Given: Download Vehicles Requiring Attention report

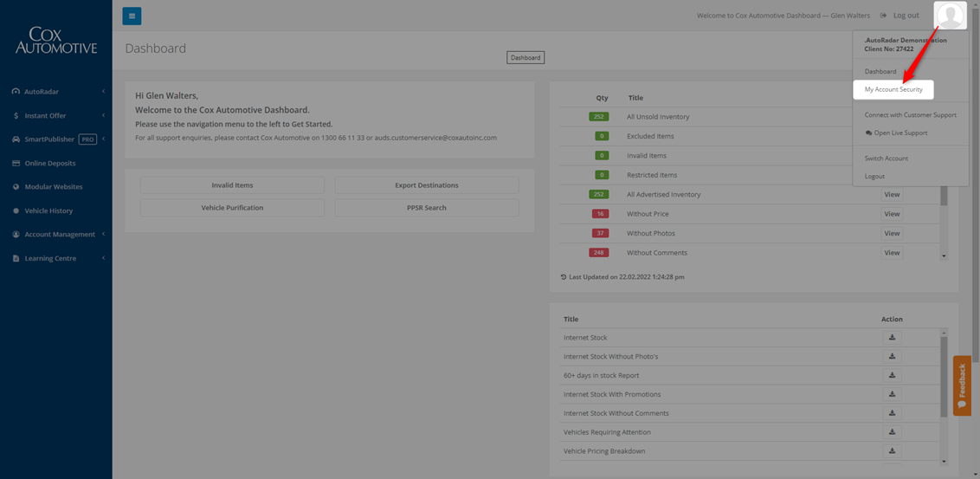Looking at the screenshot, I should tap(892, 432).
